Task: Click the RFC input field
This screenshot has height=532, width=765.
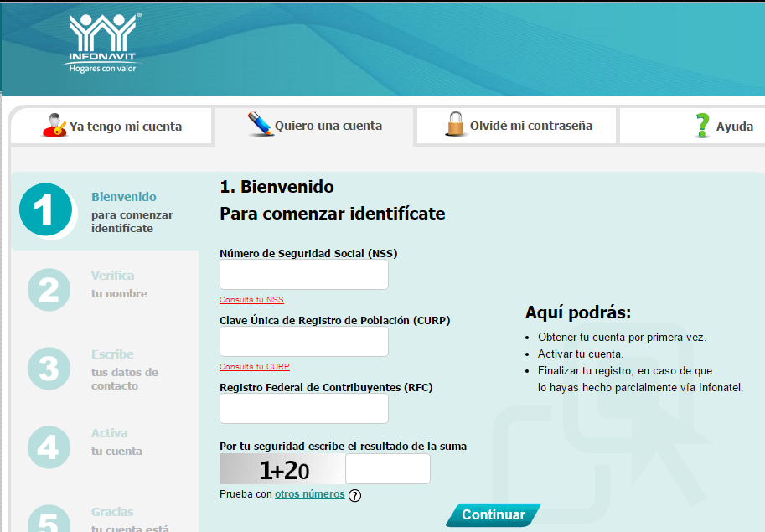Action: coord(303,408)
